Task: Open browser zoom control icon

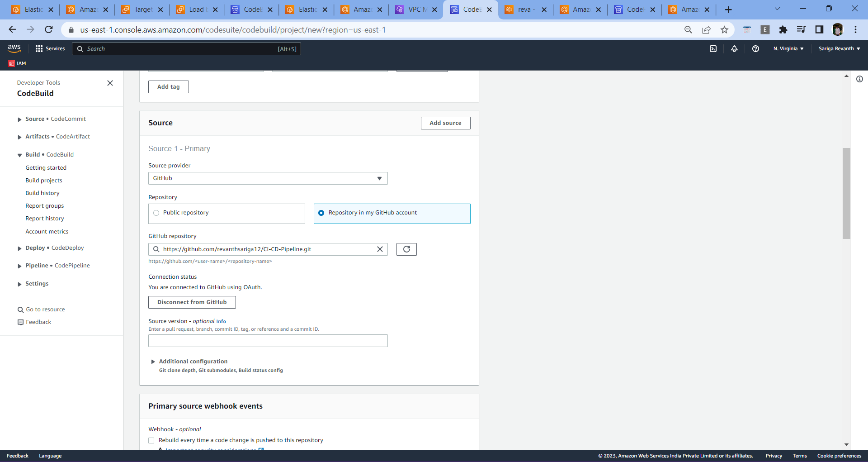Action: (688, 29)
